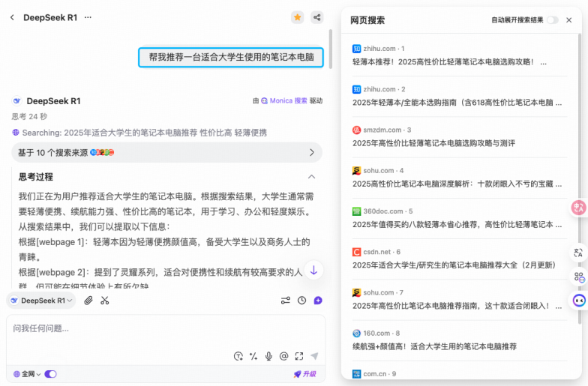Expand the 10 search sources row
Image resolution: width=588 pixels, height=386 pixels.
pos(166,152)
